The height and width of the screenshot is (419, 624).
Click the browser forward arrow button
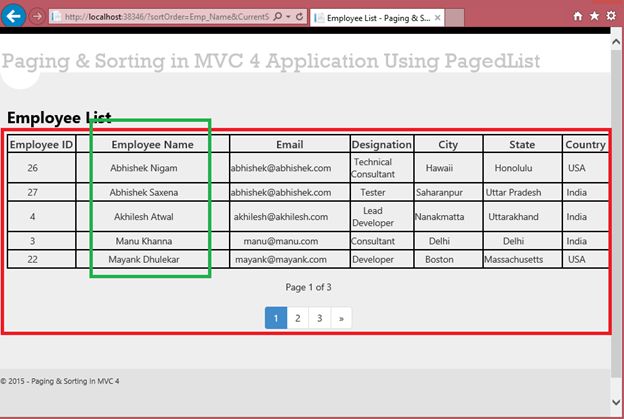37,16
